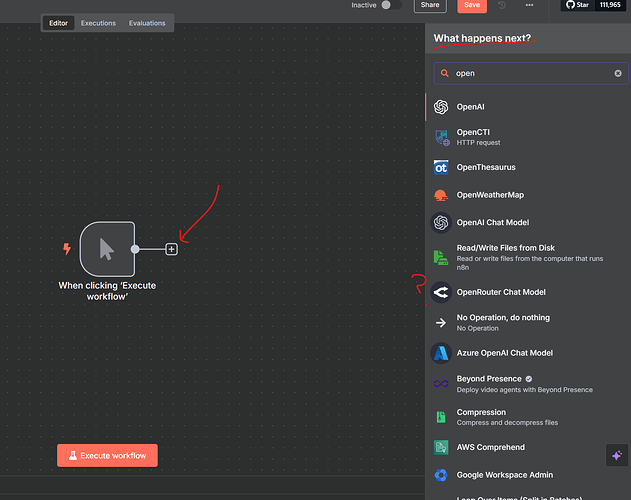Screen dimensions: 631x500
Task: Click the search magnifier icon
Action: tap(444, 73)
